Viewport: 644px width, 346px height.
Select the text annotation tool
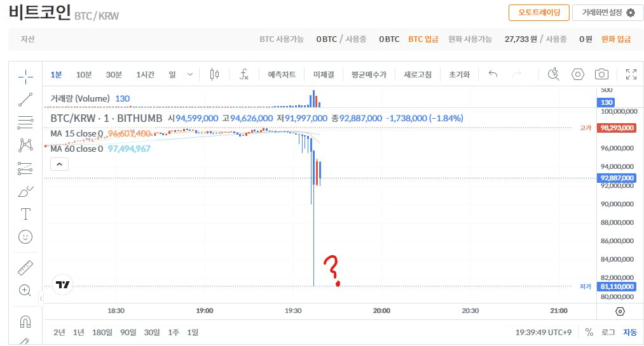pos(25,213)
